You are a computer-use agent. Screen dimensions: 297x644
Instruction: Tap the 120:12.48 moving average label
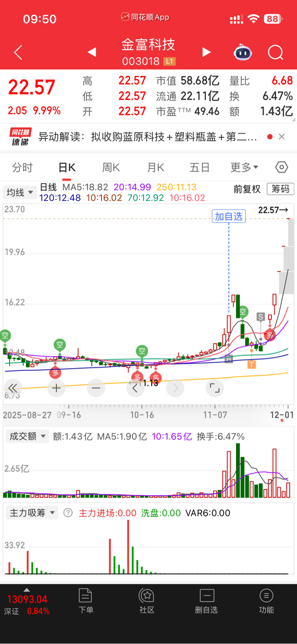60,198
